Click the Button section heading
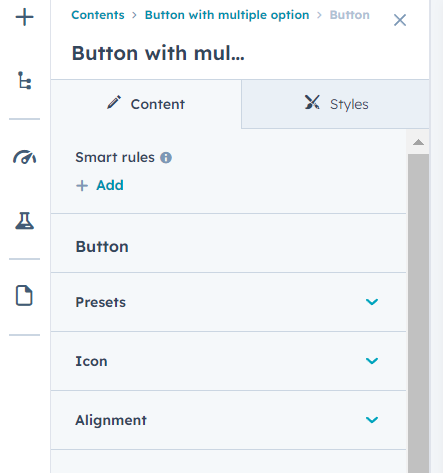This screenshot has width=443, height=473. tap(102, 247)
